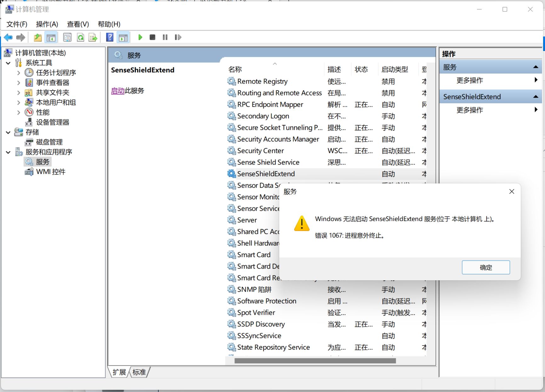Select the SSSyncService row
Screen dimensions: 545x392
coord(326,336)
